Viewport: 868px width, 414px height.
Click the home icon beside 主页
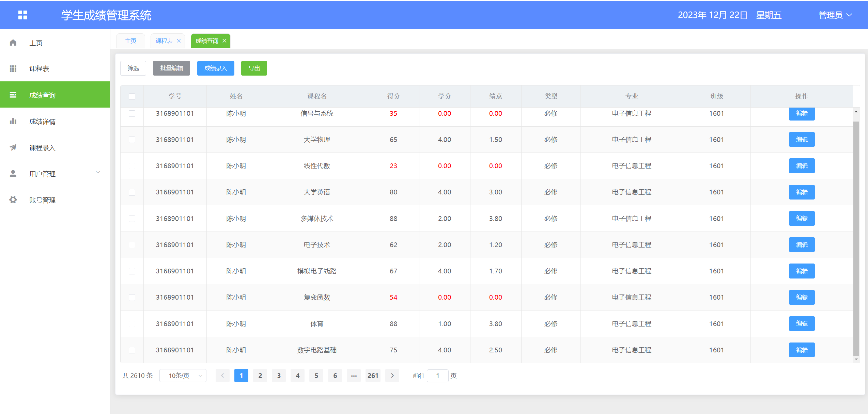pos(13,43)
